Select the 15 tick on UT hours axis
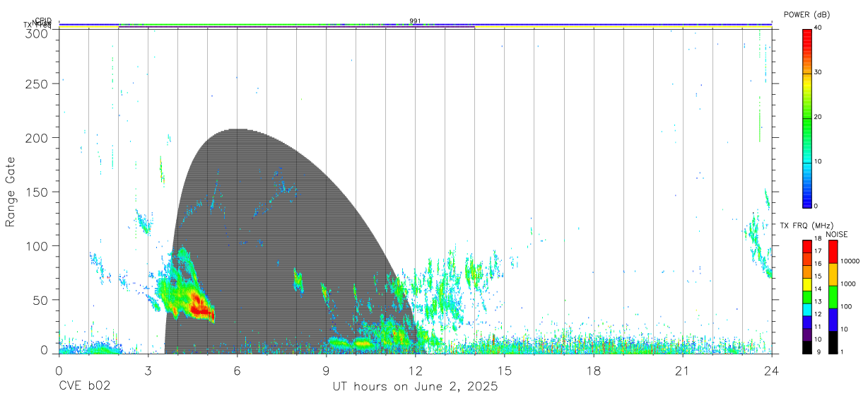Viewport: 868px width, 401px height. [505, 370]
